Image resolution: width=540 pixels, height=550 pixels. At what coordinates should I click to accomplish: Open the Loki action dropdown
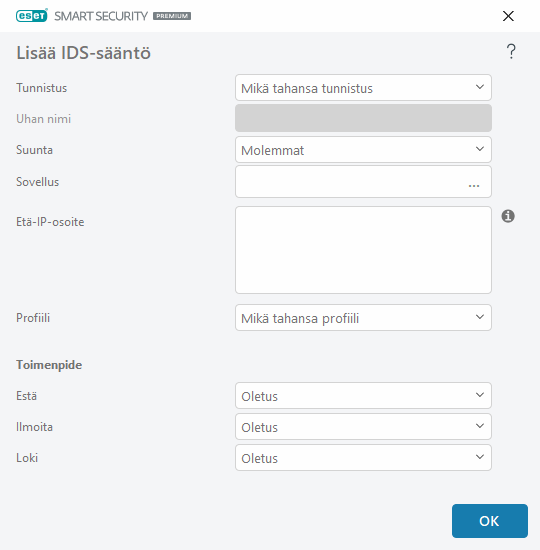(363, 457)
